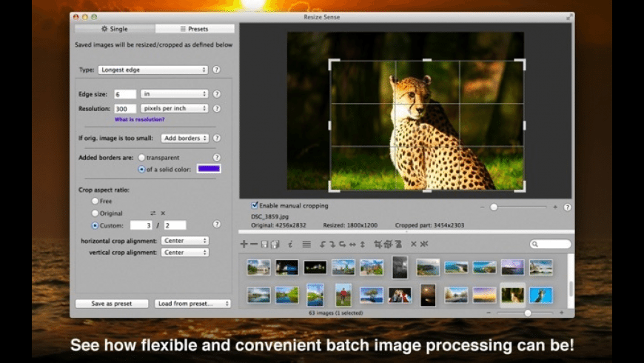Select the transparent borders radio button
The height and width of the screenshot is (363, 644).
[x=141, y=158]
